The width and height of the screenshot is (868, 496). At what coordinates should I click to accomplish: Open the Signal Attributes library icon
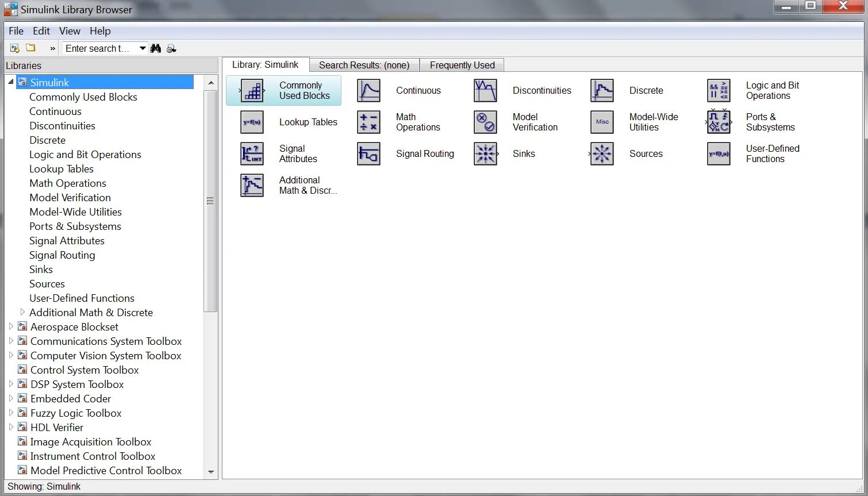[x=252, y=154]
